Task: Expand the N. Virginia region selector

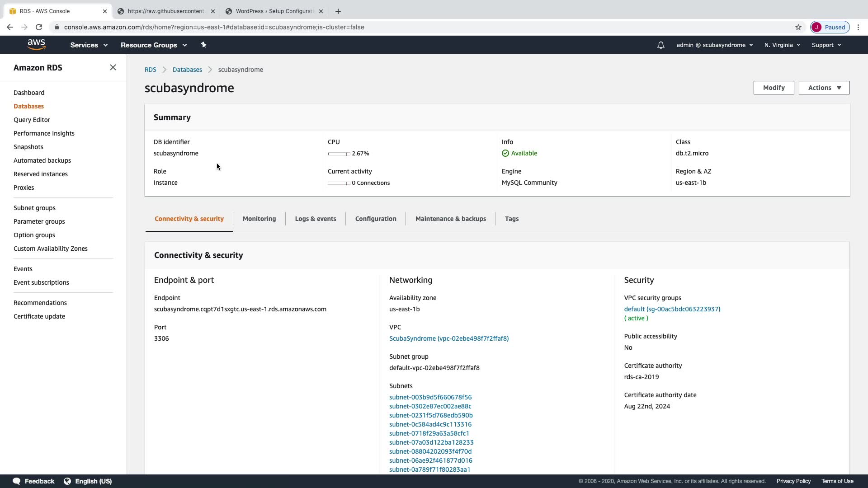Action: (782, 45)
